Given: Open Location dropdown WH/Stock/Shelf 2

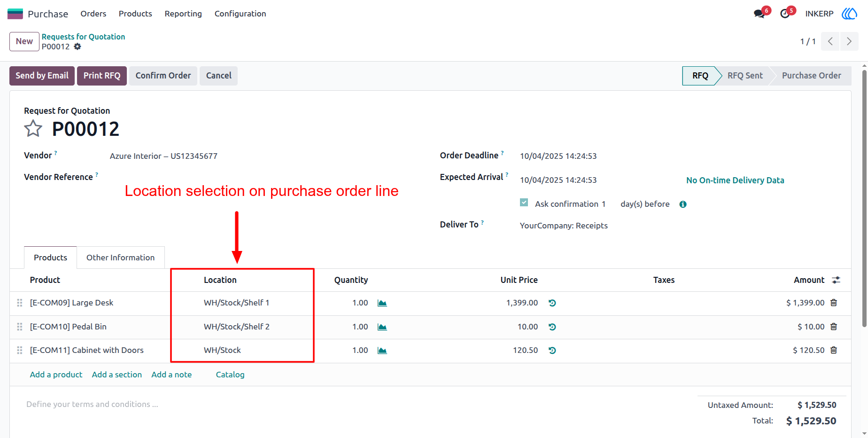Looking at the screenshot, I should (x=237, y=327).
